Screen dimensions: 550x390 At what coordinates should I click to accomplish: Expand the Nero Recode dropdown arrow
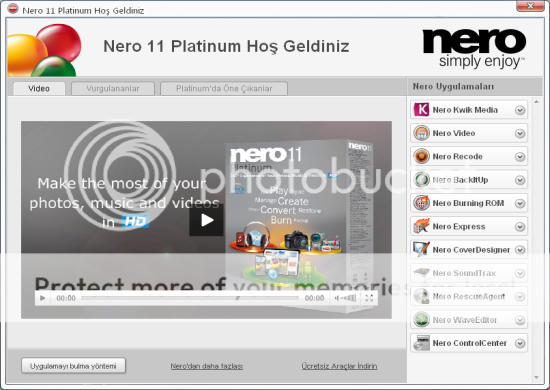520,157
